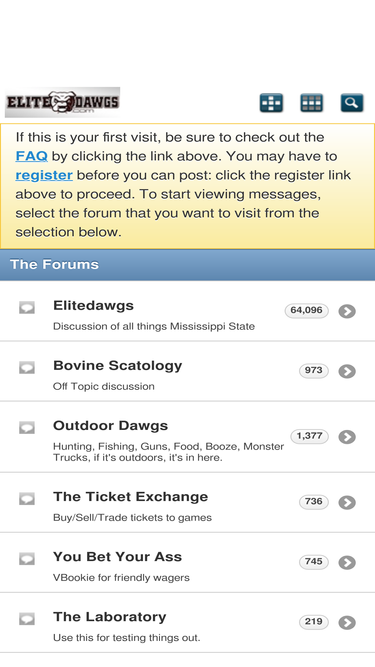Screen dimensions: 375x667
Task: Expand You Bet Your Ass arrow chevron
Action: pos(347,563)
